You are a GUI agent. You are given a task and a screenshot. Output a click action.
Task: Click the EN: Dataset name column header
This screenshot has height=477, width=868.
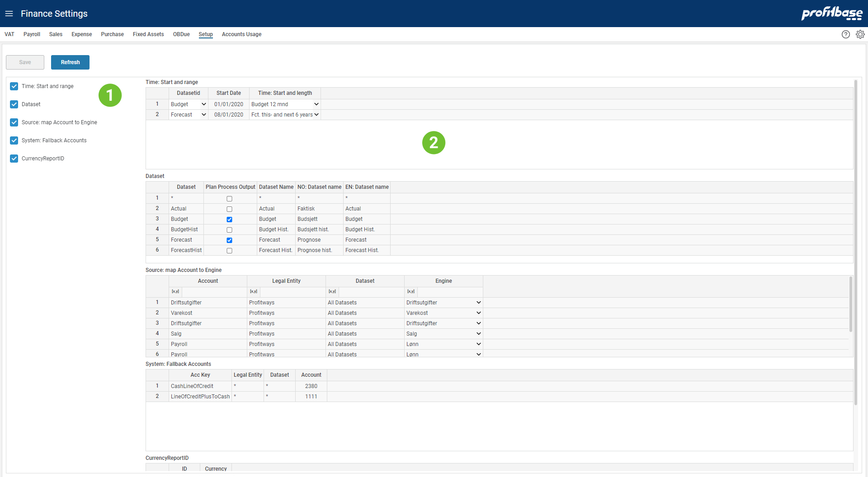(367, 187)
